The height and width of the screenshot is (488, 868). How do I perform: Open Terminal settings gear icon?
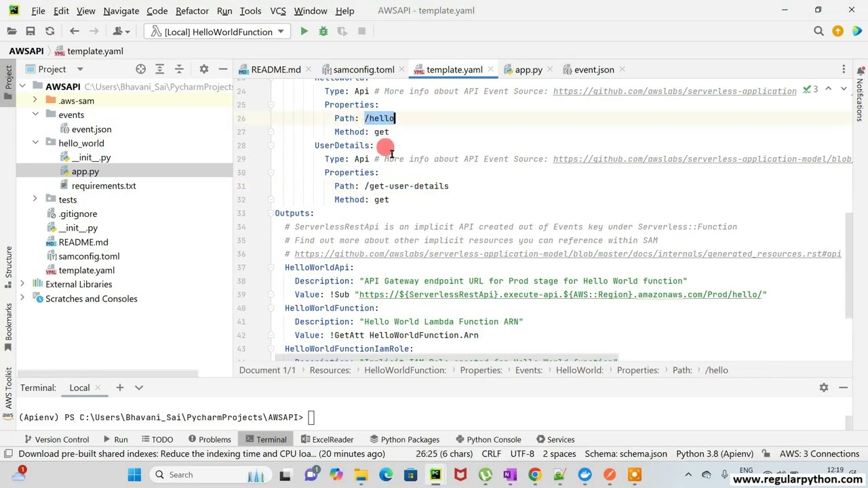point(823,388)
